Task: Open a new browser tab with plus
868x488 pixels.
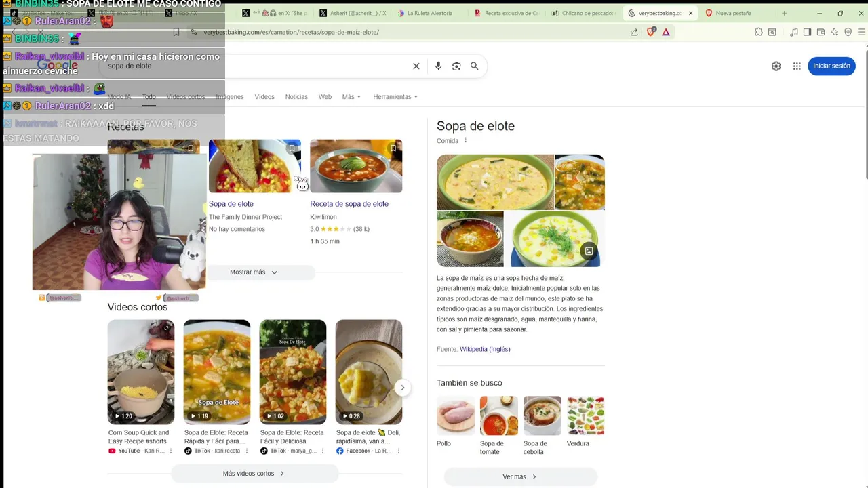Action: [784, 13]
